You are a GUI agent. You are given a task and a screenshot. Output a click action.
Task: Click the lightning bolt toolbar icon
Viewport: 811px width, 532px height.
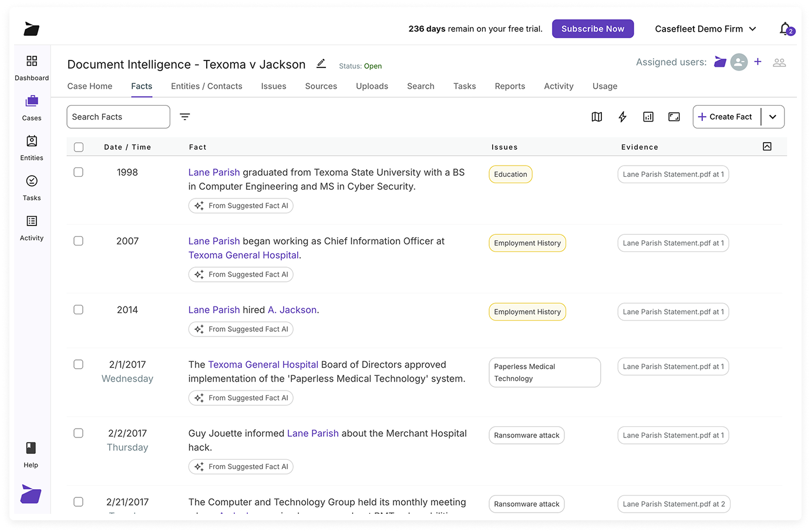click(622, 117)
